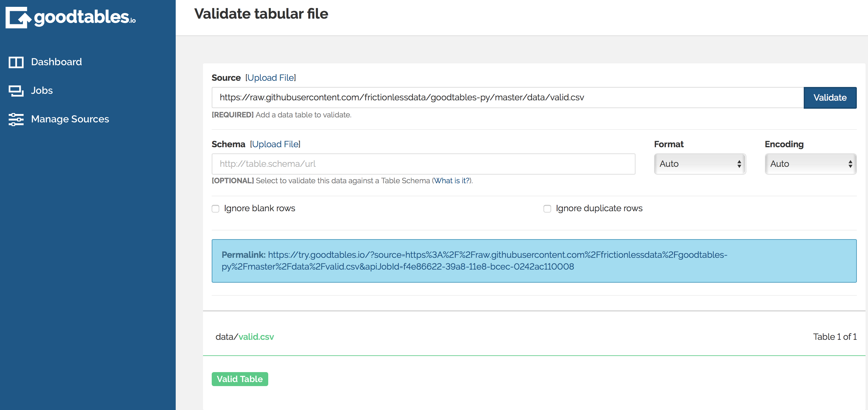
Task: Open the Dashboard section
Action: [x=57, y=62]
